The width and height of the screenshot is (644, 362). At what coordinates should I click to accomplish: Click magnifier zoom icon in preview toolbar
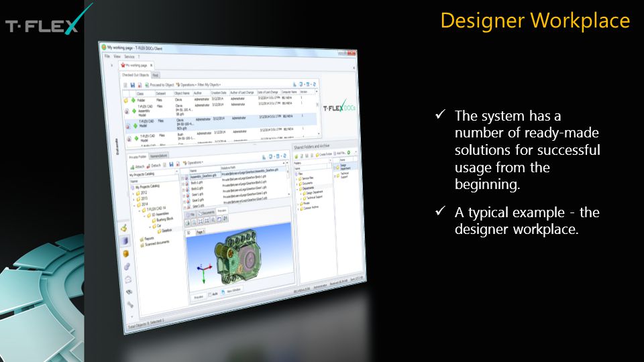tap(213, 220)
